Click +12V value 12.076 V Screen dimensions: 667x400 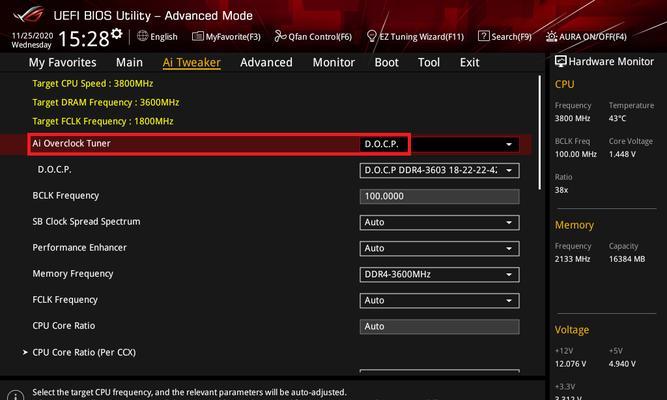click(x=570, y=364)
